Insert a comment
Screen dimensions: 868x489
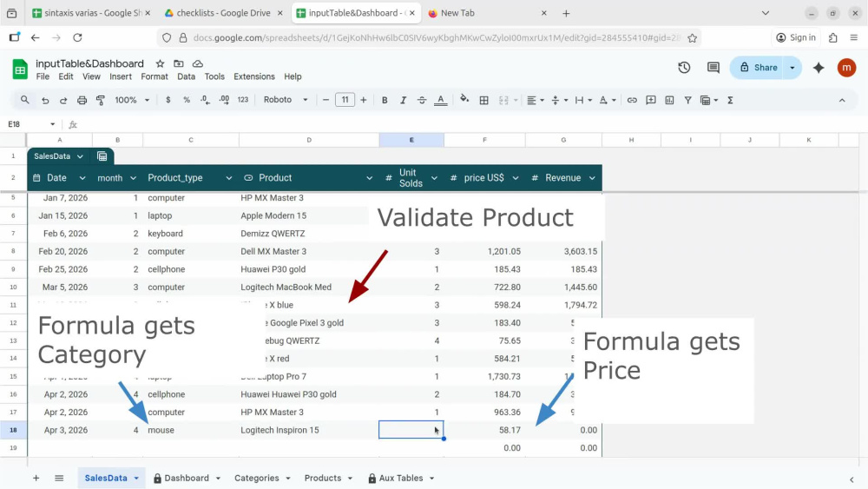(x=651, y=100)
